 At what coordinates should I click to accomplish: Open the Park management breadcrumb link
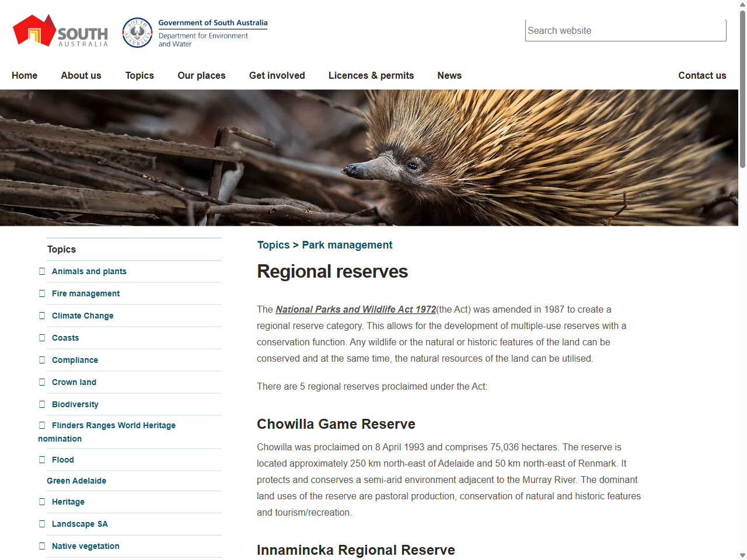347,245
